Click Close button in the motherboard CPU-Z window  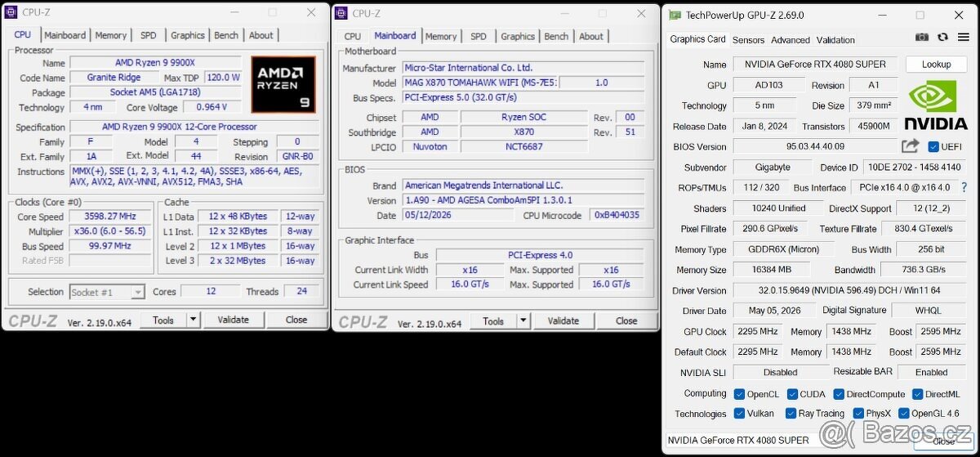pos(626,321)
